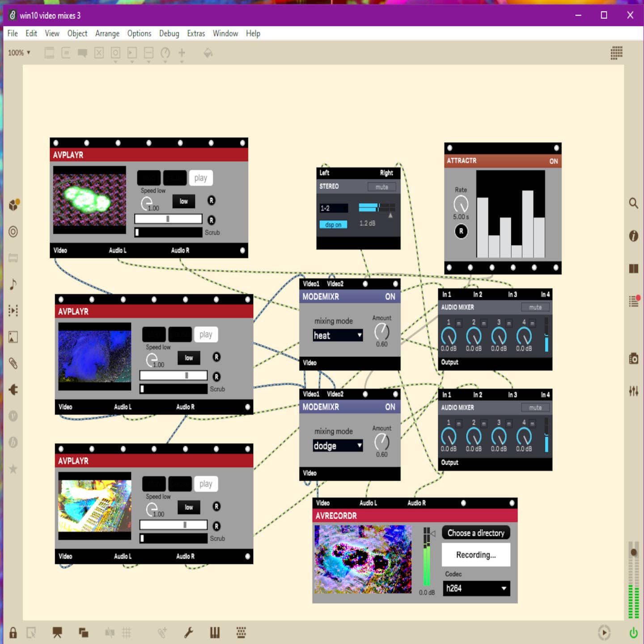Open the paperclip icon in left sidebar

13,363
